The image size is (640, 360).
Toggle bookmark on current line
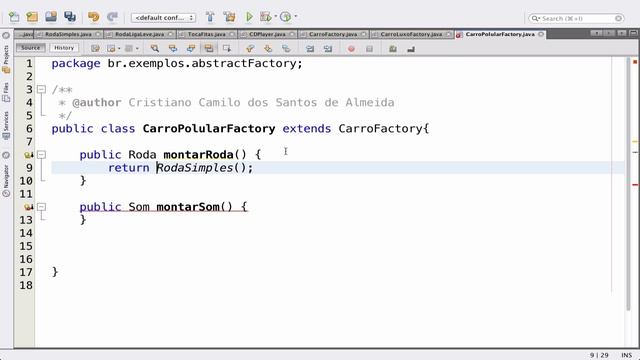click(286, 49)
